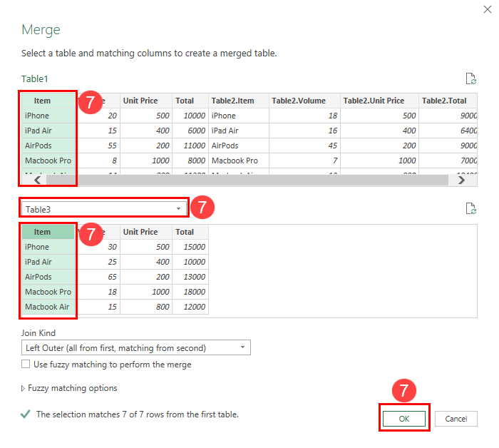Select the Unit Price column header in Table3
The width and height of the screenshot is (499, 448).
[146, 232]
